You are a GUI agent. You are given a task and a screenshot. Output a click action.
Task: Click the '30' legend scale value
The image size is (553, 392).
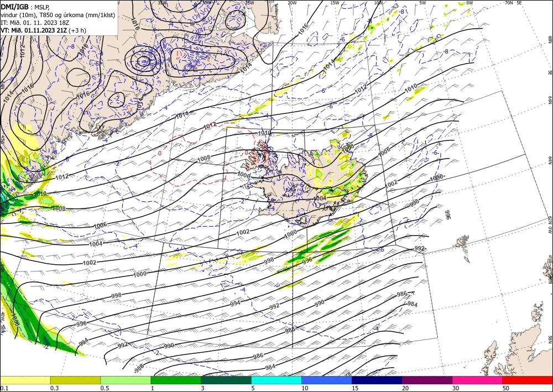point(456,388)
